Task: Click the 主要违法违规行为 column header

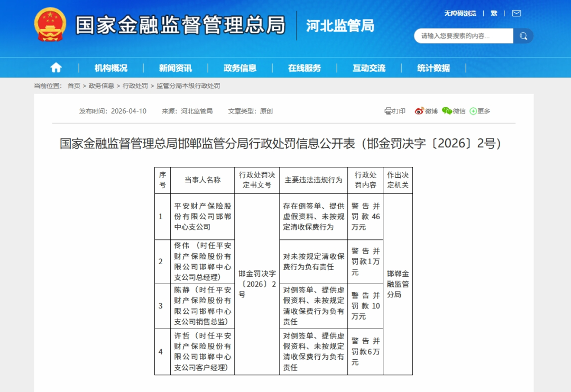Action: coord(314,180)
